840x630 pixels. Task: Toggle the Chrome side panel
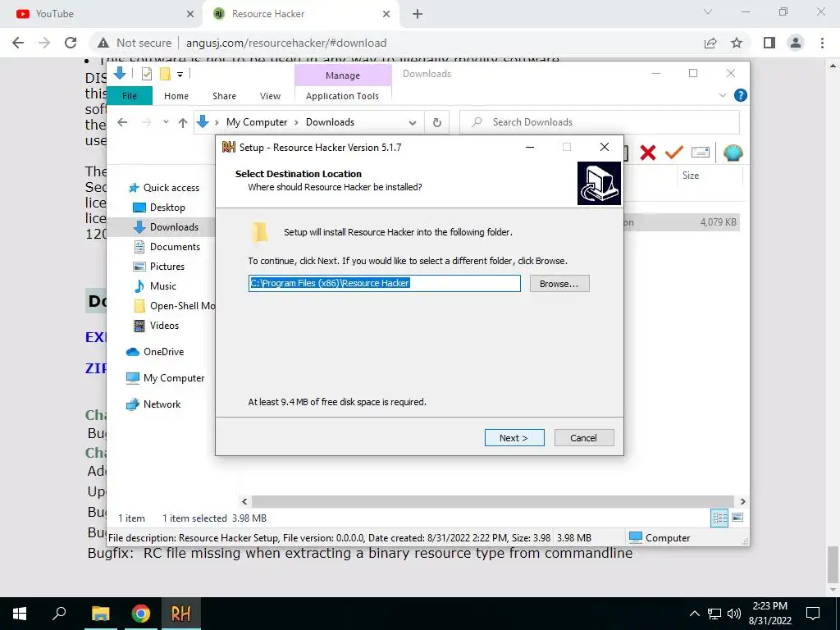pos(769,43)
